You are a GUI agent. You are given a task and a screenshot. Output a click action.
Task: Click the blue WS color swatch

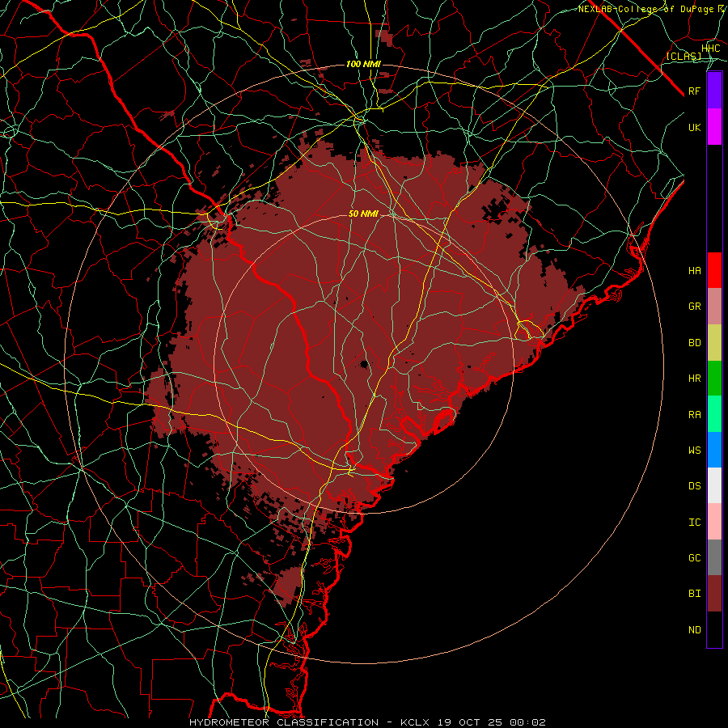pos(714,450)
